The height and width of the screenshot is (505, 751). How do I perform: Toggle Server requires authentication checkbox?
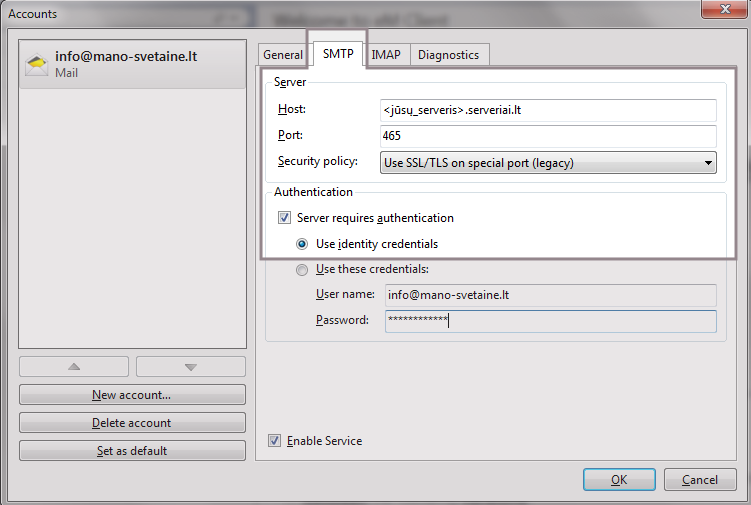click(285, 218)
